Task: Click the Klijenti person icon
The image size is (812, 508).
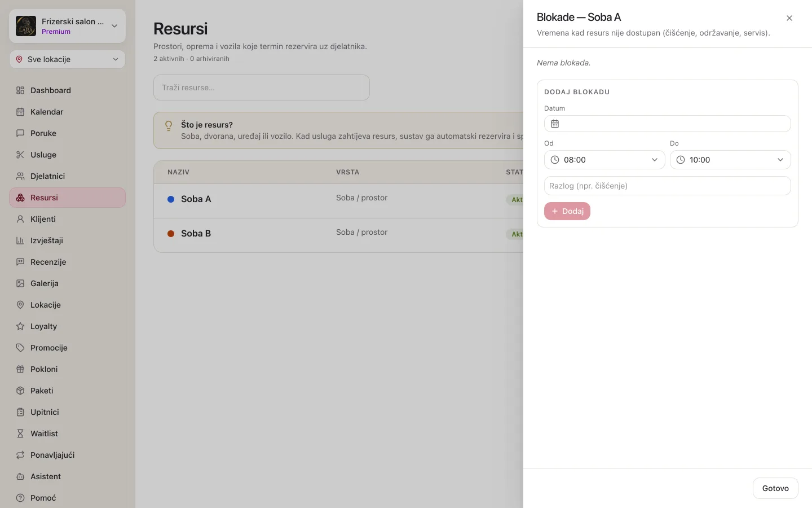Action: click(20, 219)
